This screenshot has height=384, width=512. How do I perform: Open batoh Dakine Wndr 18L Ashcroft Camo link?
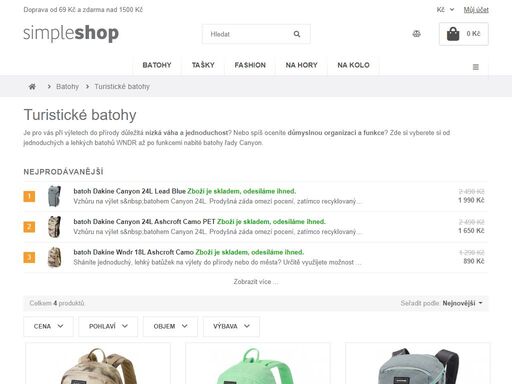[x=133, y=252]
